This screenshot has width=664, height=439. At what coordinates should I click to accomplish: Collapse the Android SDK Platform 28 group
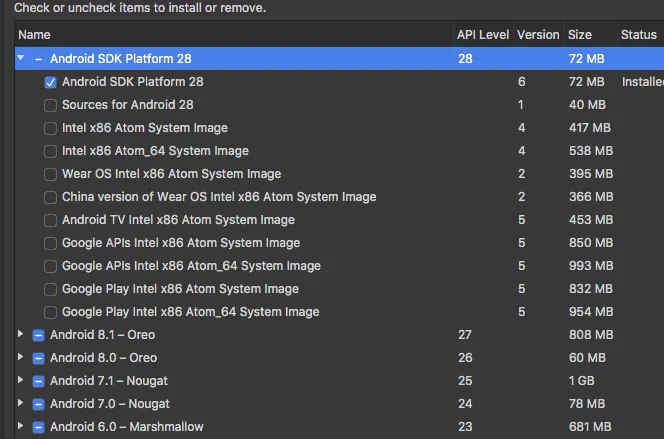(x=21, y=59)
